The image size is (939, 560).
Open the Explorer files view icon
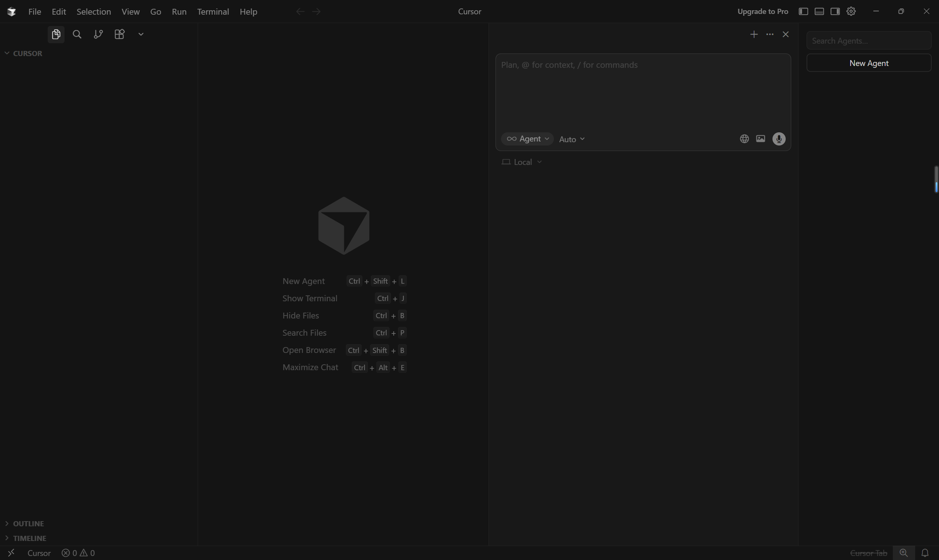point(56,34)
